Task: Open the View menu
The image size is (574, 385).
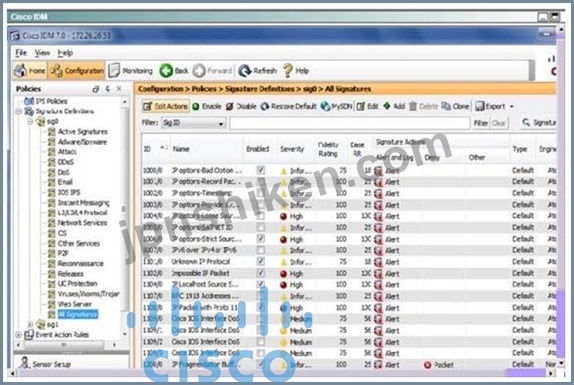Action: (x=42, y=53)
